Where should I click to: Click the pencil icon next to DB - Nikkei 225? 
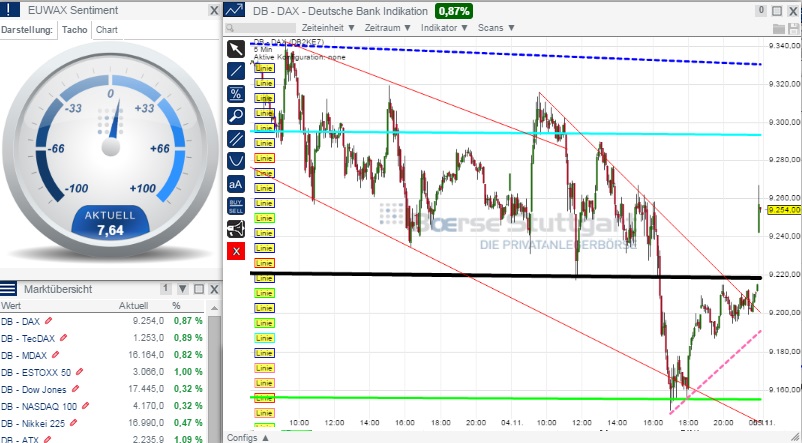pos(74,423)
